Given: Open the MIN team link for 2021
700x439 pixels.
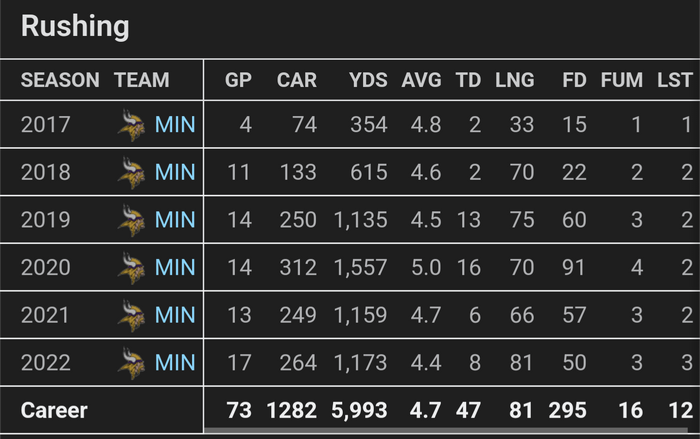Looking at the screenshot, I should [175, 315].
